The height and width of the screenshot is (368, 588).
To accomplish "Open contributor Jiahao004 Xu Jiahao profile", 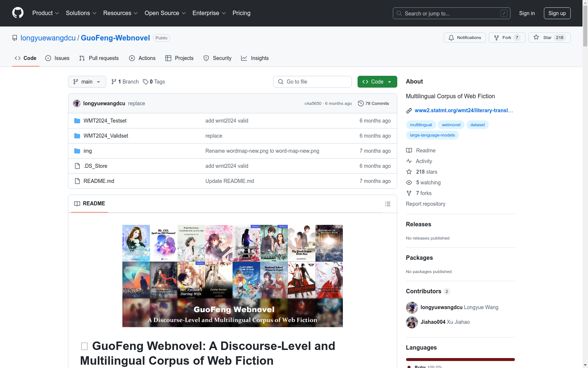I will [x=445, y=322].
